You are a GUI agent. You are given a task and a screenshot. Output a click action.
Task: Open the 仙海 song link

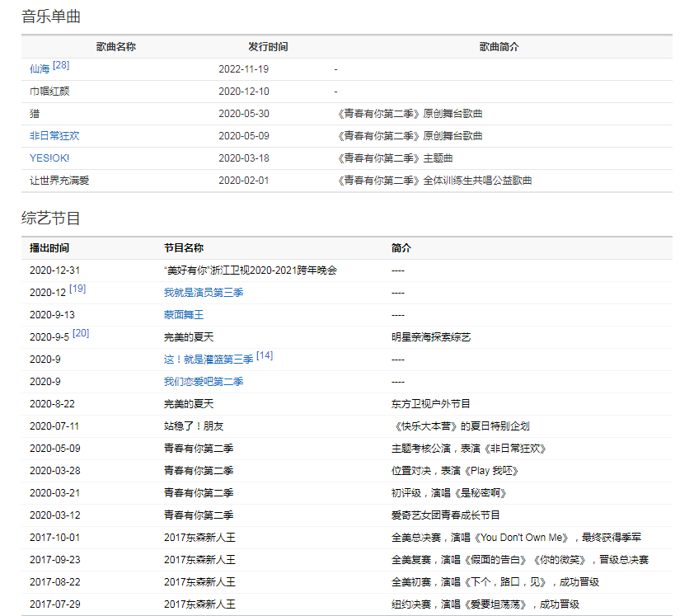40,69
